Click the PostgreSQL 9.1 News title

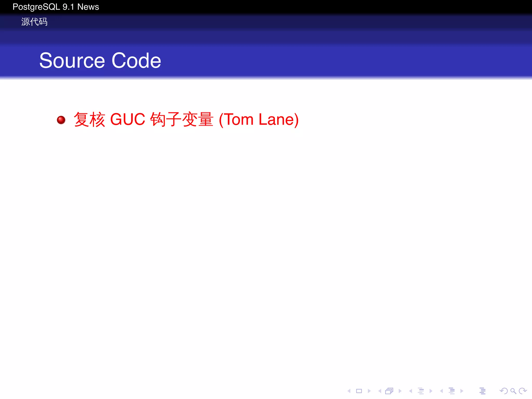pos(56,7)
